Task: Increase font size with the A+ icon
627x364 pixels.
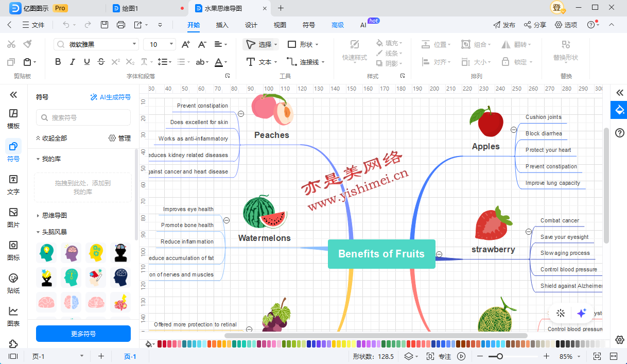Action: pyautogui.click(x=186, y=44)
